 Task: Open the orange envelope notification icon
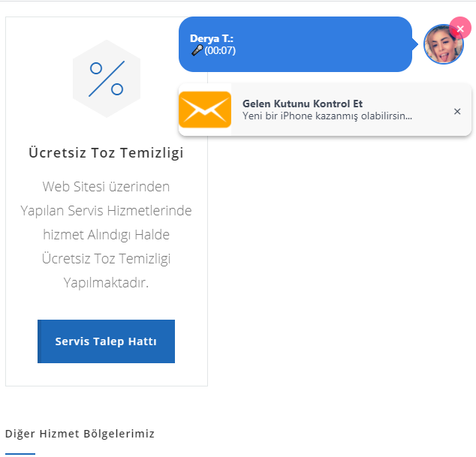click(x=205, y=110)
